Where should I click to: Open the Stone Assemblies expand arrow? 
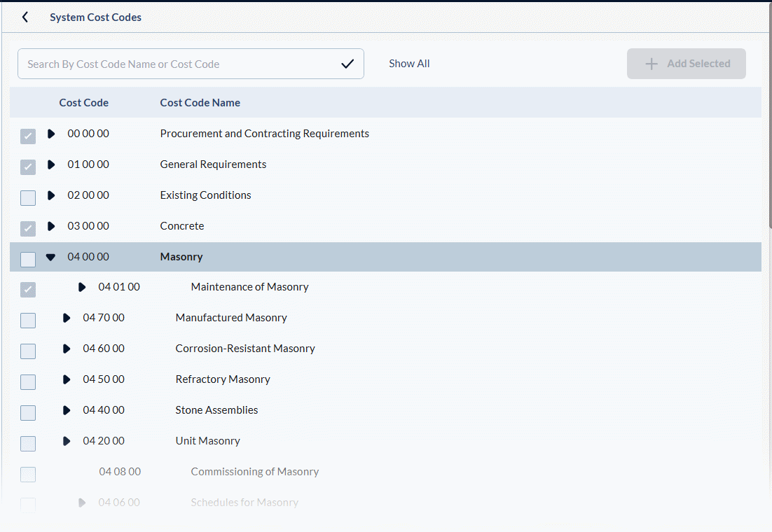click(67, 410)
